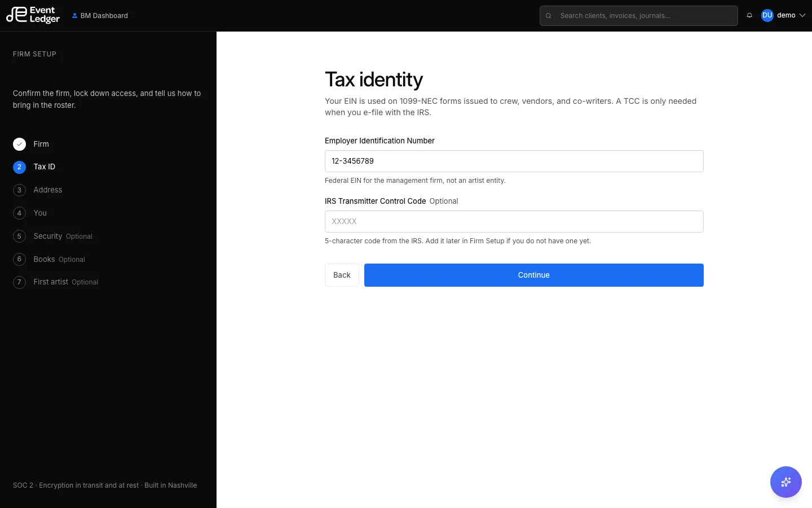Screen dimensions: 812x508
Task: Select the You step
Action: click(40, 213)
